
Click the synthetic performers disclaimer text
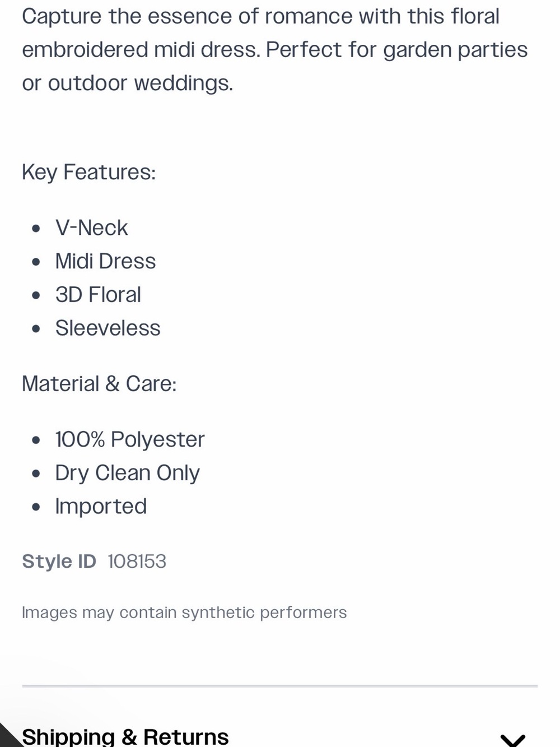point(184,613)
